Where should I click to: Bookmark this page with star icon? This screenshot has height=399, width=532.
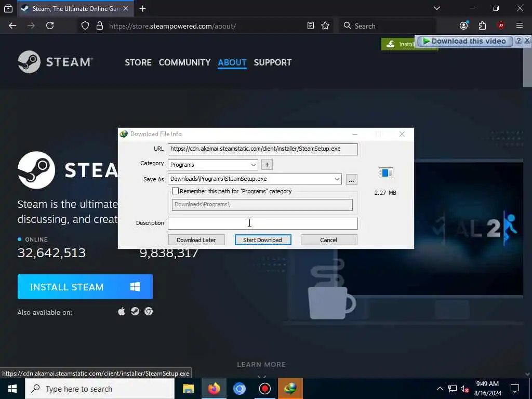click(325, 26)
